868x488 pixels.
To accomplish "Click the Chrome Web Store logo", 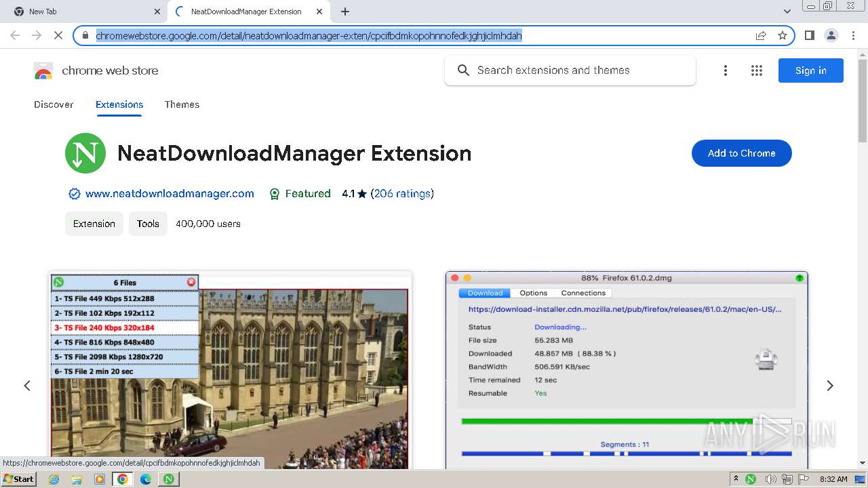I will [43, 70].
